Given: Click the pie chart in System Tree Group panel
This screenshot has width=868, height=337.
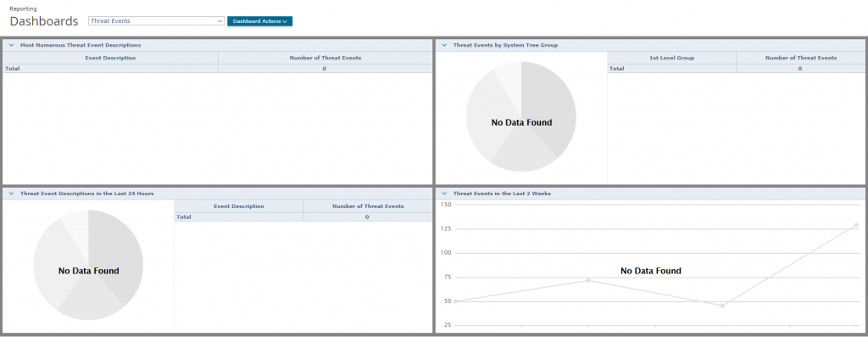Looking at the screenshot, I should tap(521, 116).
